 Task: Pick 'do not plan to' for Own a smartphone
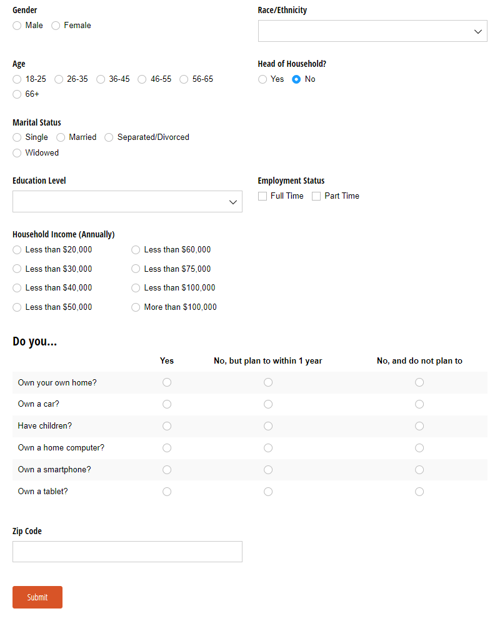click(x=419, y=470)
